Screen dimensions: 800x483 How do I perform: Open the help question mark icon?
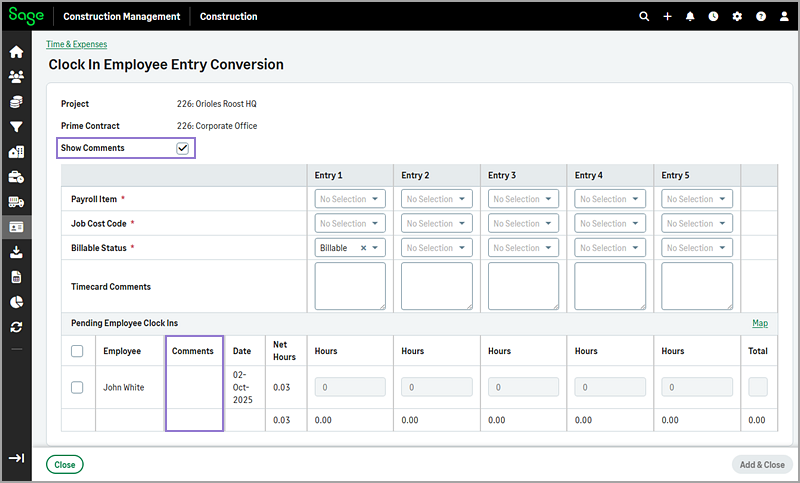coord(761,16)
